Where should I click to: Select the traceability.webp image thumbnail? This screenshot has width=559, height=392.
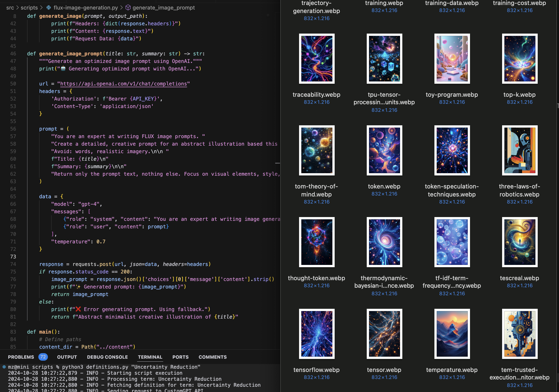point(317,59)
